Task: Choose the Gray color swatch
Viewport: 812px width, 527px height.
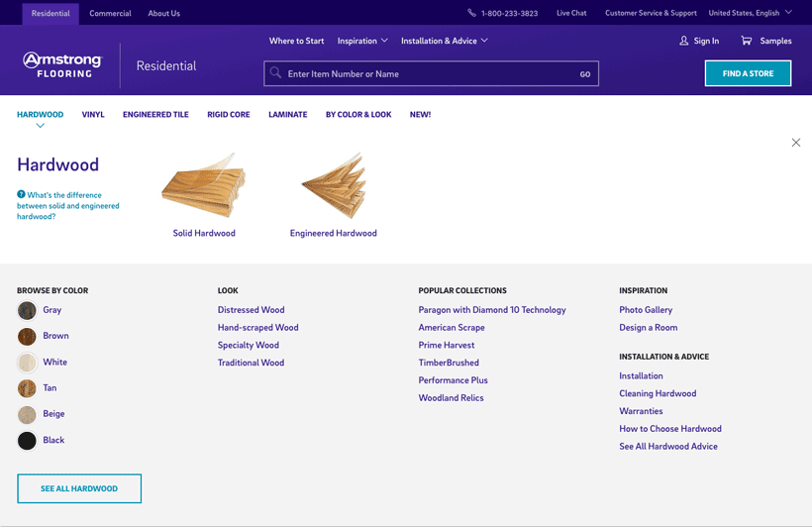Action: [27, 310]
